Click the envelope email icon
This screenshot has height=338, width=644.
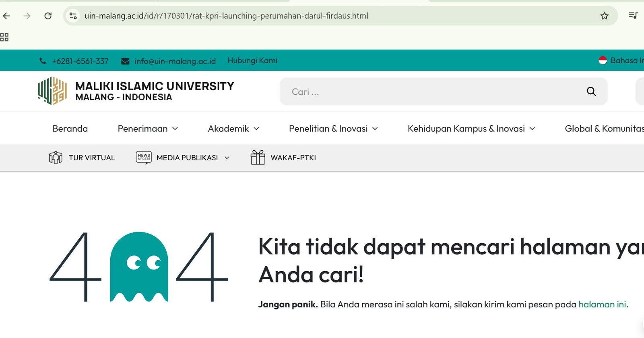pyautogui.click(x=125, y=61)
